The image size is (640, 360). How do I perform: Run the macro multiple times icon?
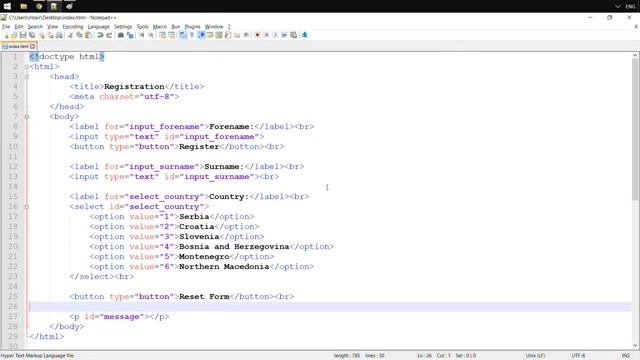coord(284,35)
